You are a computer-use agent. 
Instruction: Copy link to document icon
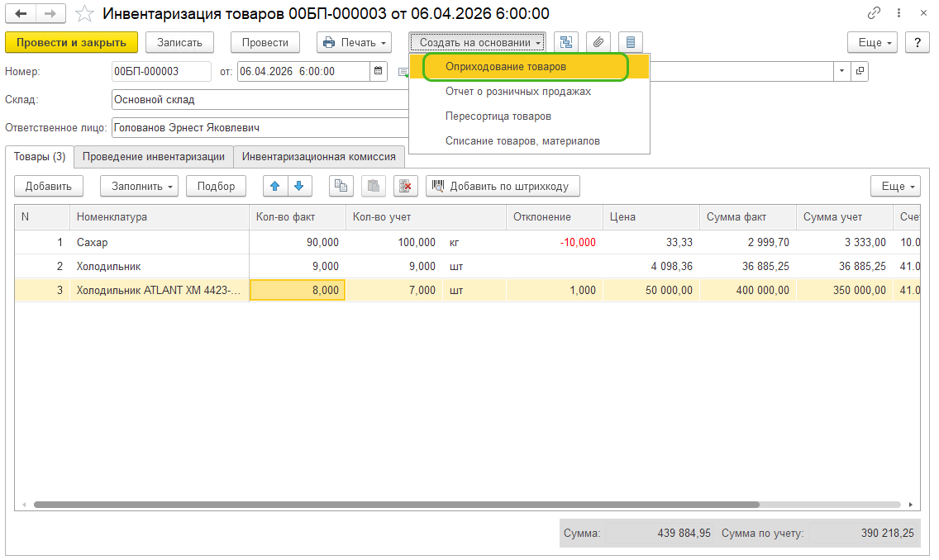[874, 14]
